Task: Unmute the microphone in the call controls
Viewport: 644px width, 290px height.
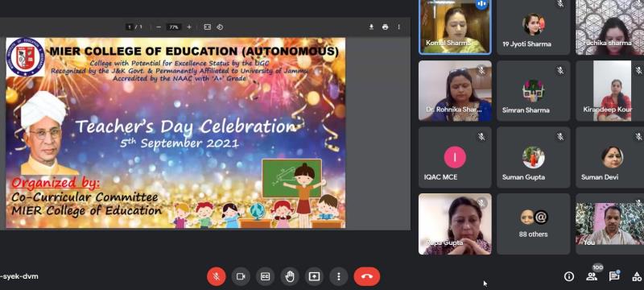Action: (x=217, y=276)
